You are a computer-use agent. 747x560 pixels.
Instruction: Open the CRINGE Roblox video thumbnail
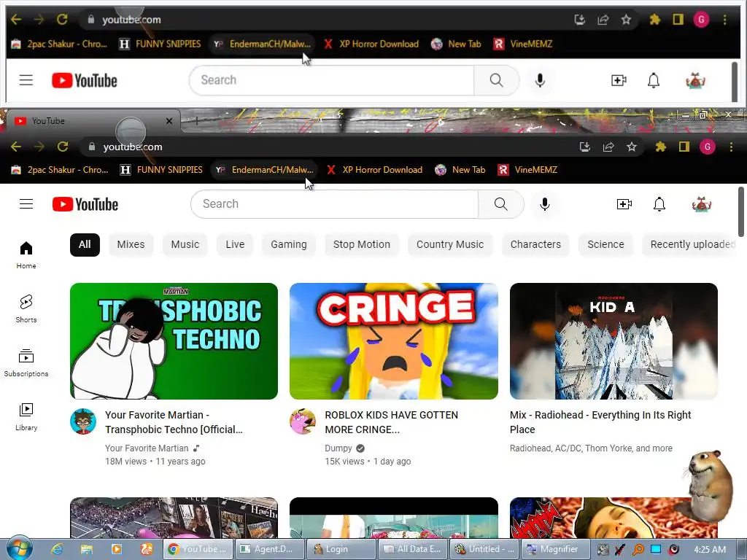(x=394, y=341)
